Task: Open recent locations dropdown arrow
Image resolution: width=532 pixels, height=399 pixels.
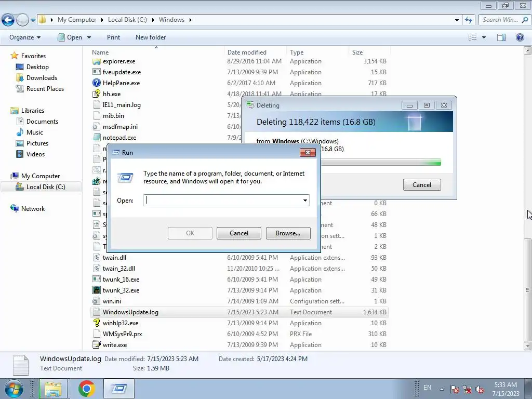Action: pos(33,20)
